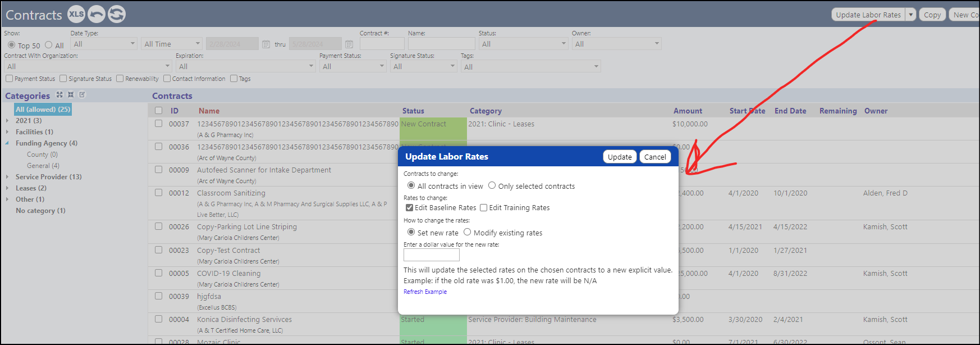The width and height of the screenshot is (980, 345).
Task: Export contracts to XLS
Action: [x=76, y=14]
